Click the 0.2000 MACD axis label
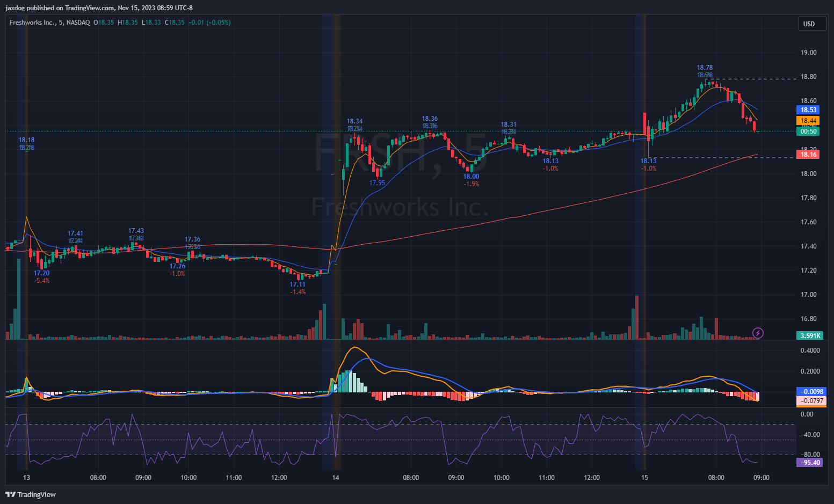Screen dimensions: 834x504 click(810, 371)
